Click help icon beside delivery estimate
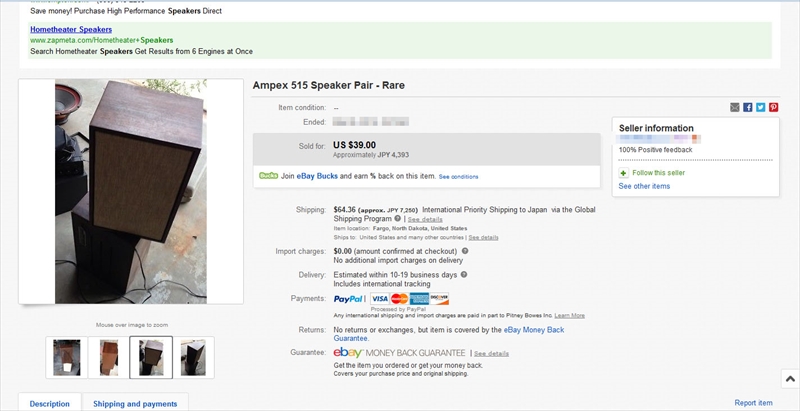800x411 pixels. tap(464, 274)
